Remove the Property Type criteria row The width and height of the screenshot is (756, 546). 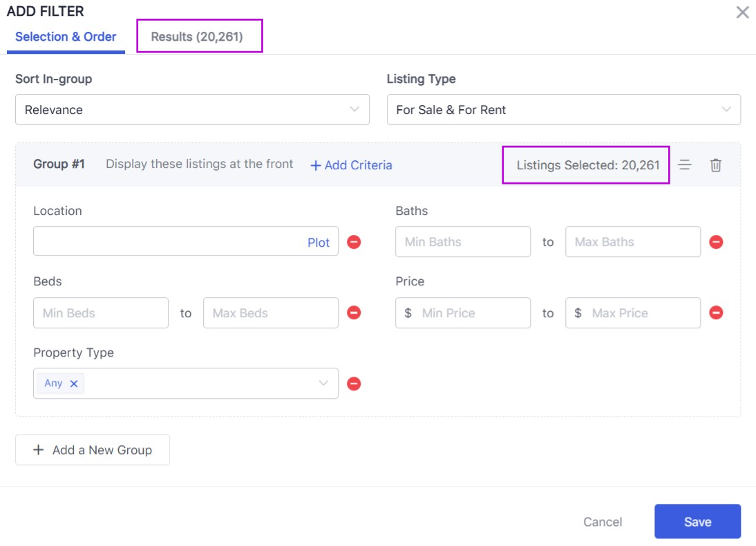pyautogui.click(x=354, y=384)
